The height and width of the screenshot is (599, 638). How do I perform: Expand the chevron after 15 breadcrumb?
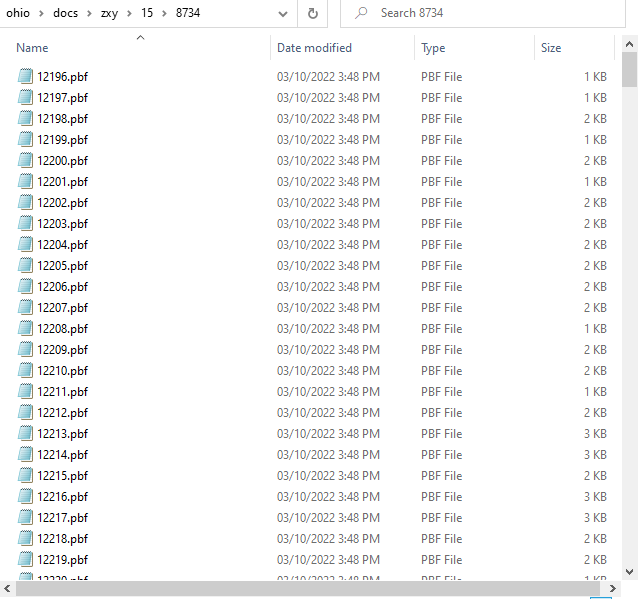164,13
